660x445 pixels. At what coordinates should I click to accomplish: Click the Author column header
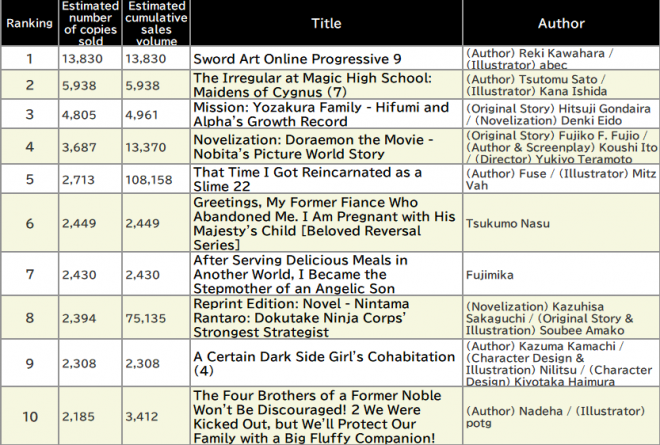[561, 23]
